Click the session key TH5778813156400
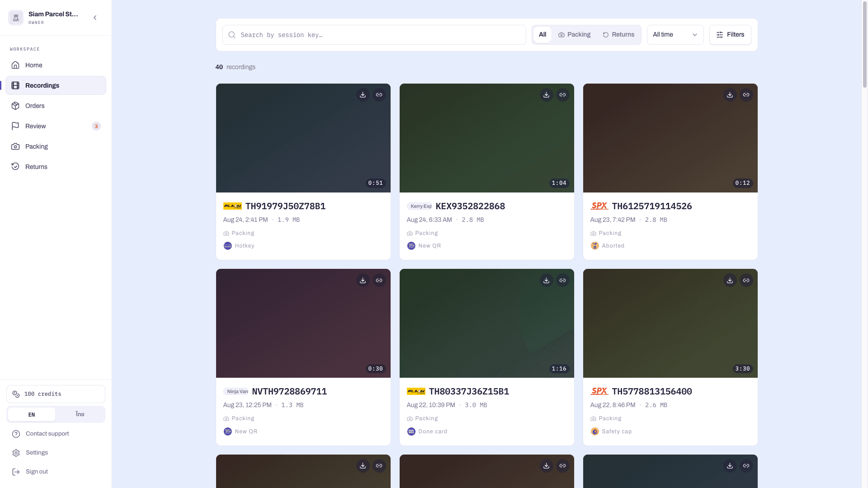The height and width of the screenshot is (488, 868). pos(652,391)
